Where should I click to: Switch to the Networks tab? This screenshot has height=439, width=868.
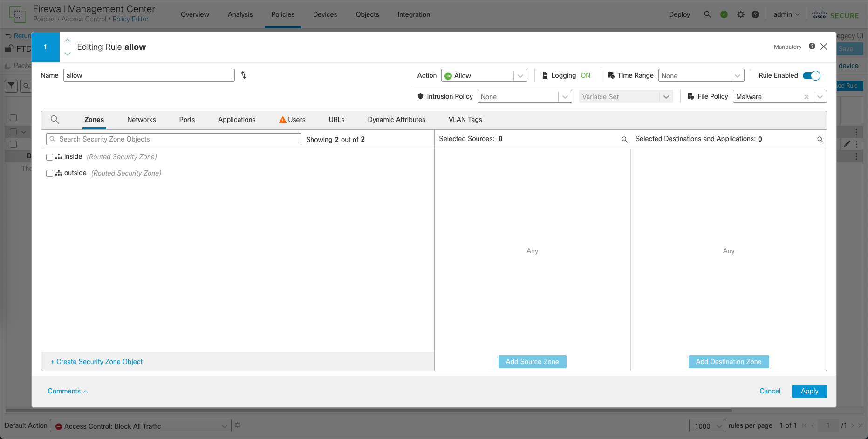point(142,120)
